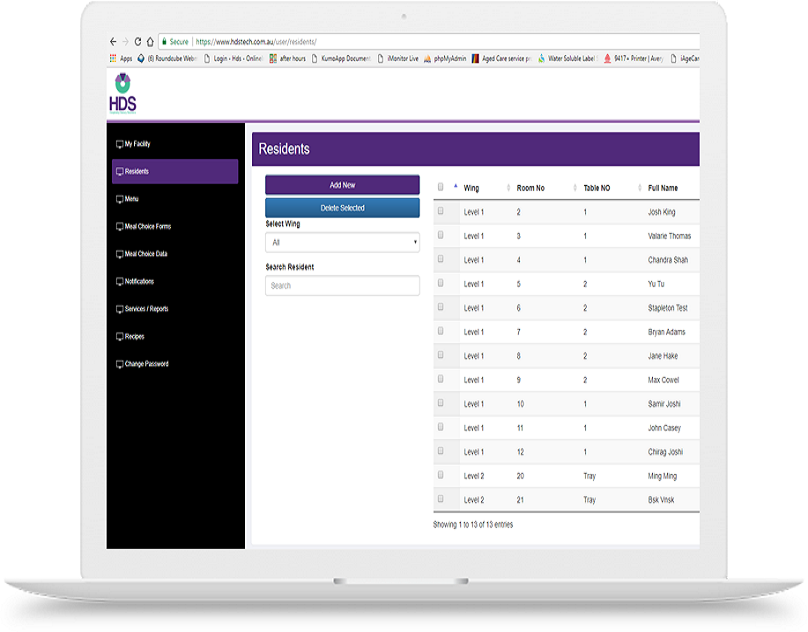
Task: Tick the select-all checkbox in table header
Action: 441,187
